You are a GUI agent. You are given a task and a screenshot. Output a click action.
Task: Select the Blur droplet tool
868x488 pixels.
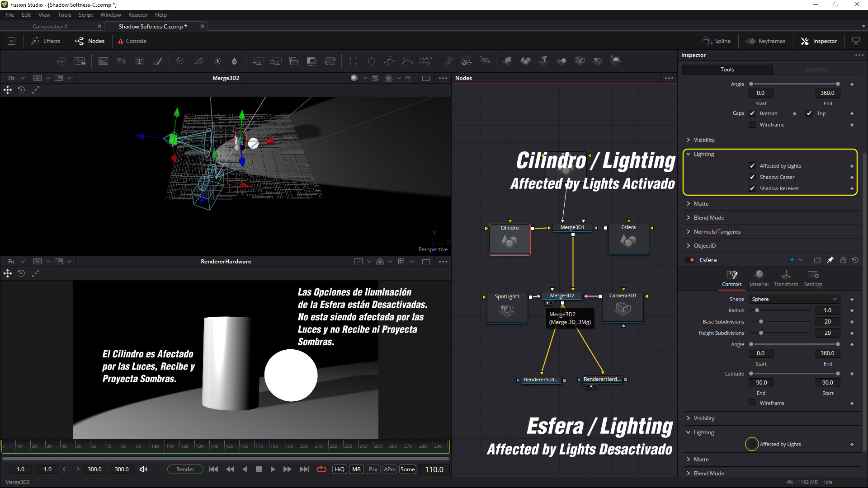point(234,61)
